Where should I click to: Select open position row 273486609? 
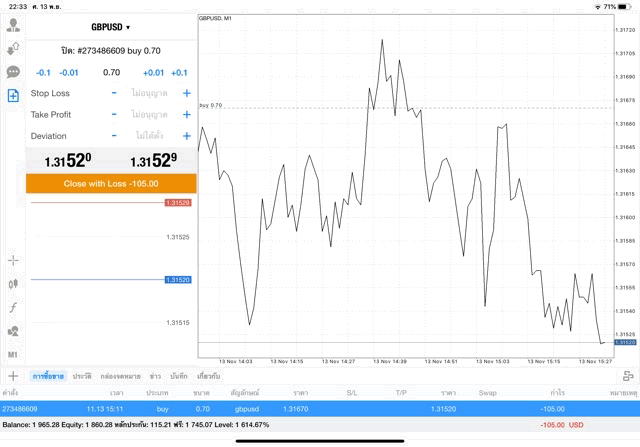[320, 408]
